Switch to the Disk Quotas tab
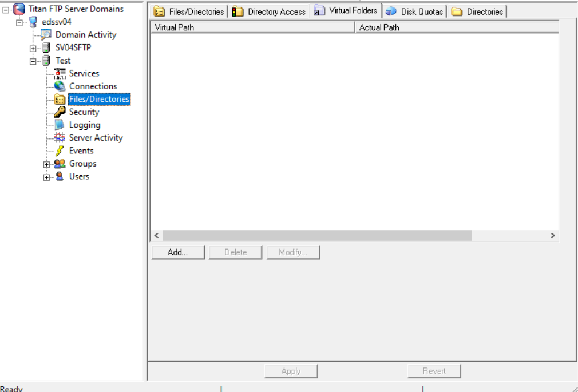Screen dimensions: 578x392 tap(414, 10)
